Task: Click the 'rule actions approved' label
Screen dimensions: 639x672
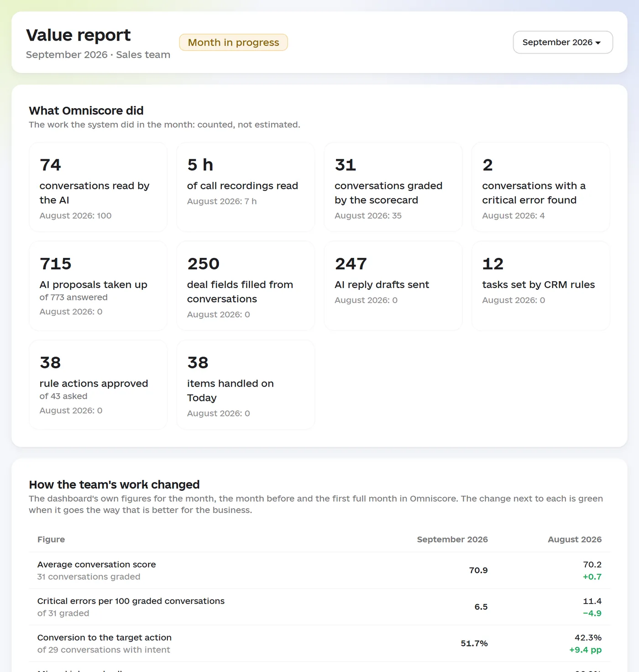Action: point(94,383)
